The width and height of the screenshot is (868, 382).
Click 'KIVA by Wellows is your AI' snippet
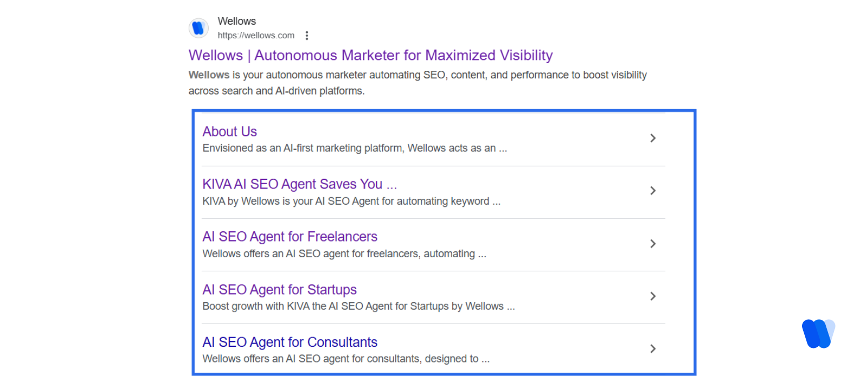click(x=351, y=201)
